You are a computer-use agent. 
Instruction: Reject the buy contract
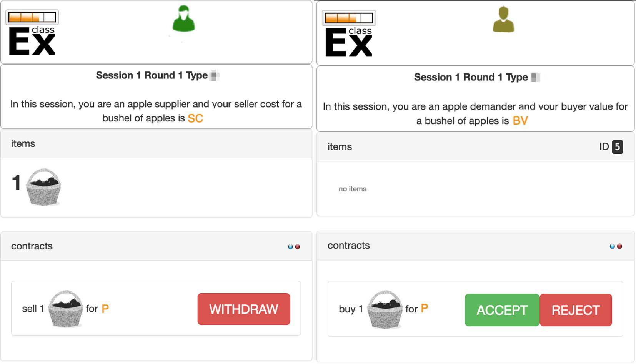pos(576,310)
